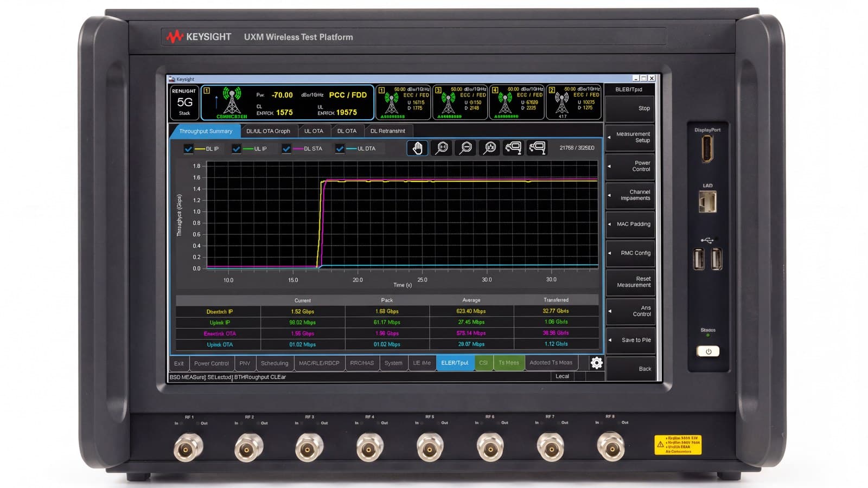868x488 pixels.
Task: Expand the MAC Padding side menu
Action: pos(630,224)
